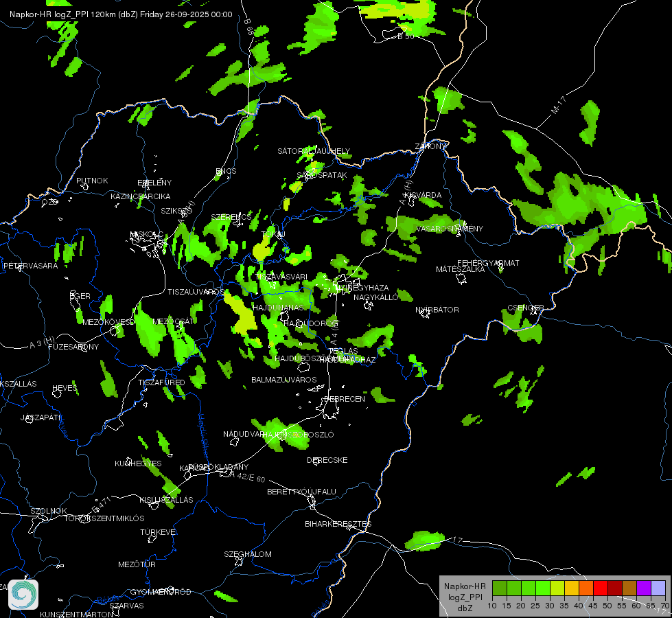The width and height of the screenshot is (672, 618).
Task: Click the 40-45 dBZ orange legend swatch
Action: click(586, 588)
